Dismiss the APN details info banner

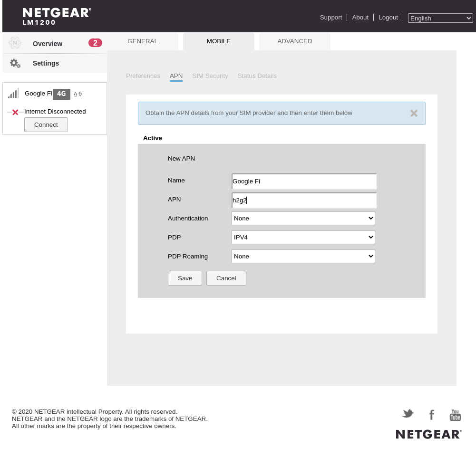pos(414,114)
